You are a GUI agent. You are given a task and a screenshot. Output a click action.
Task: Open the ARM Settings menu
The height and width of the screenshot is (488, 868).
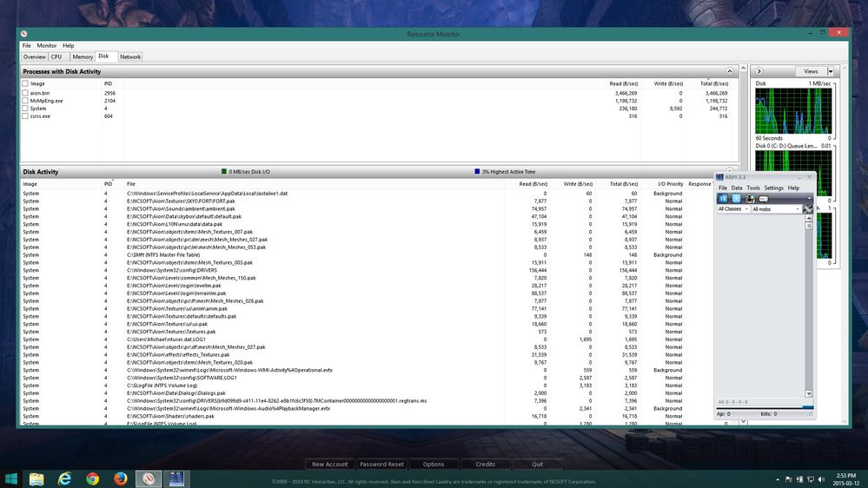tap(773, 188)
